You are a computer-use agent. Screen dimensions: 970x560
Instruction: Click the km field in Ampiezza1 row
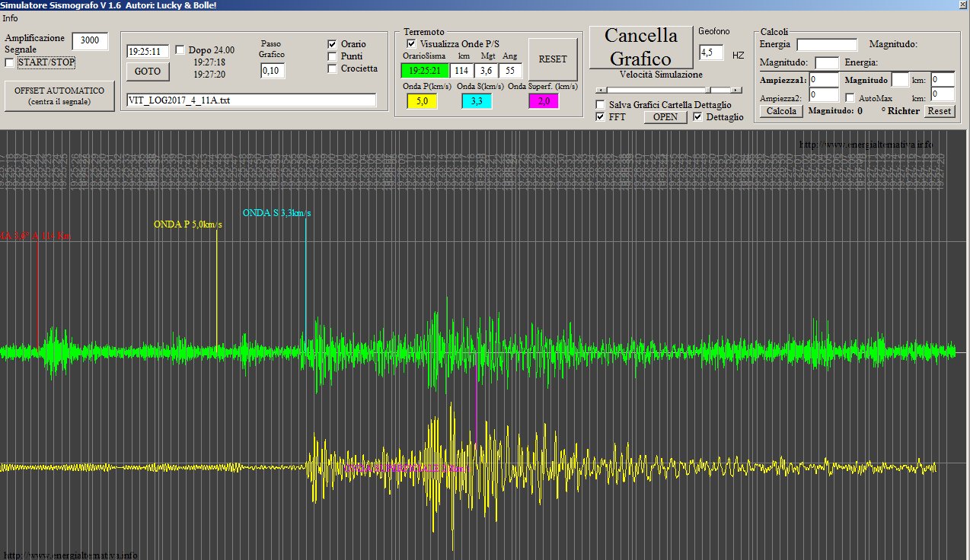point(943,80)
